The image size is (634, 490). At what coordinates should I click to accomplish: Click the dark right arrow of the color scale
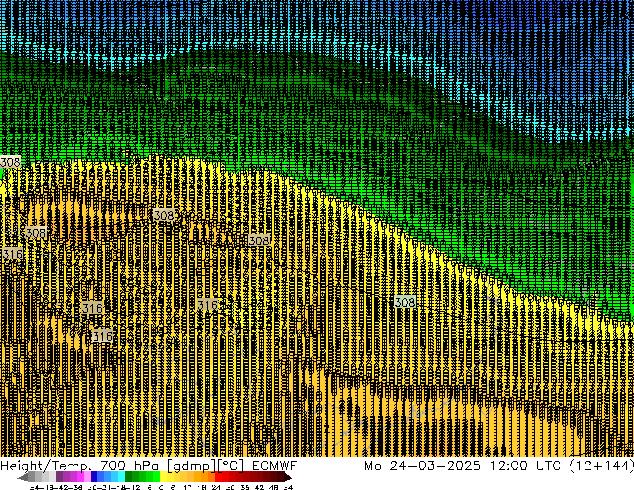coord(287,477)
